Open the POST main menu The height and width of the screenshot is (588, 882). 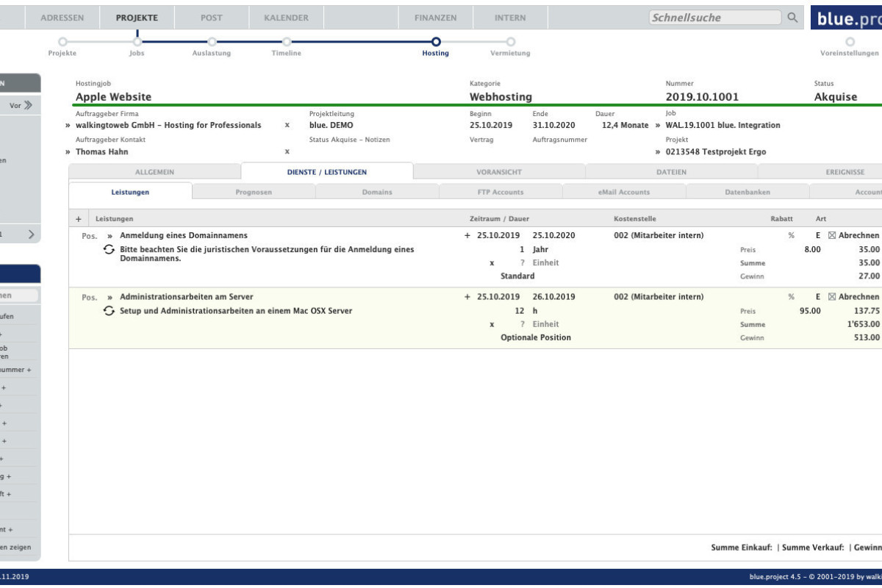pos(212,18)
